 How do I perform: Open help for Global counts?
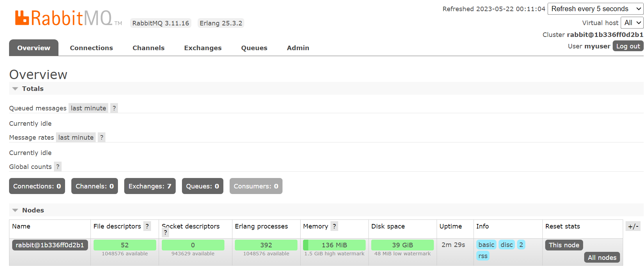[58, 167]
